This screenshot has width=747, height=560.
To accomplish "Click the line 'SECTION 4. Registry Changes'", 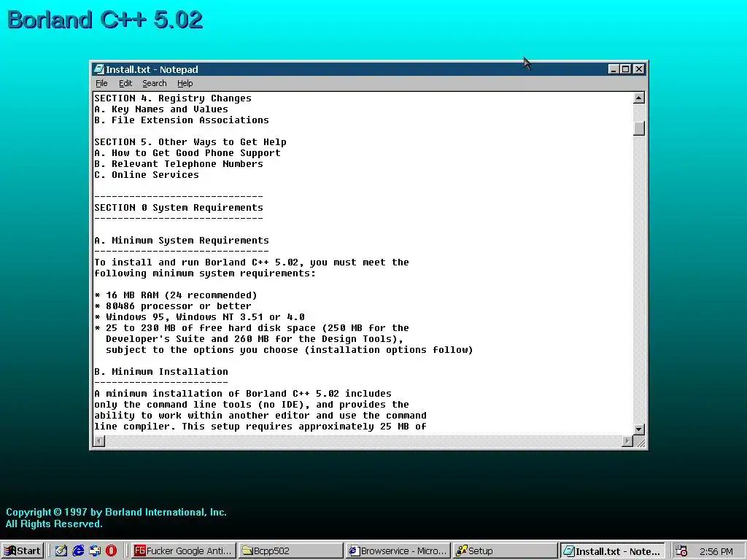I will [x=172, y=98].
